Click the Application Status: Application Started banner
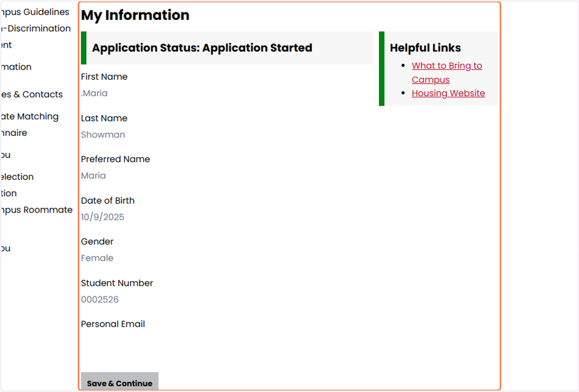 (227, 48)
